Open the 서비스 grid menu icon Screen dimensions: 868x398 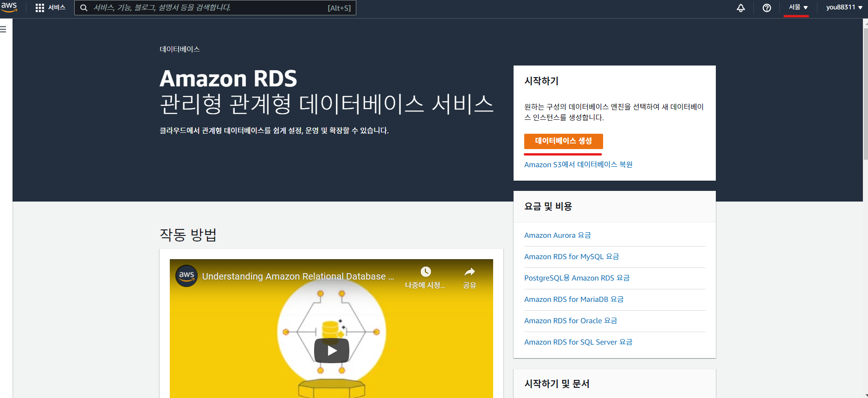[x=40, y=8]
